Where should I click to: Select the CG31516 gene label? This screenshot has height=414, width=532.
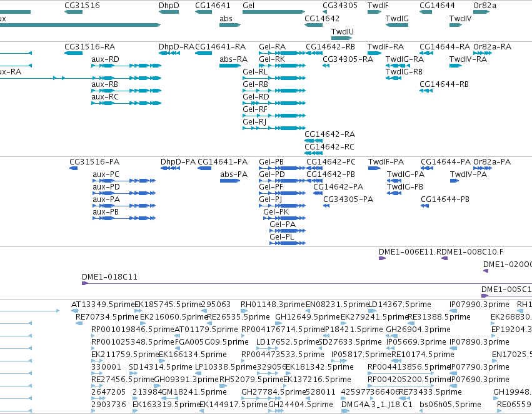82,6
